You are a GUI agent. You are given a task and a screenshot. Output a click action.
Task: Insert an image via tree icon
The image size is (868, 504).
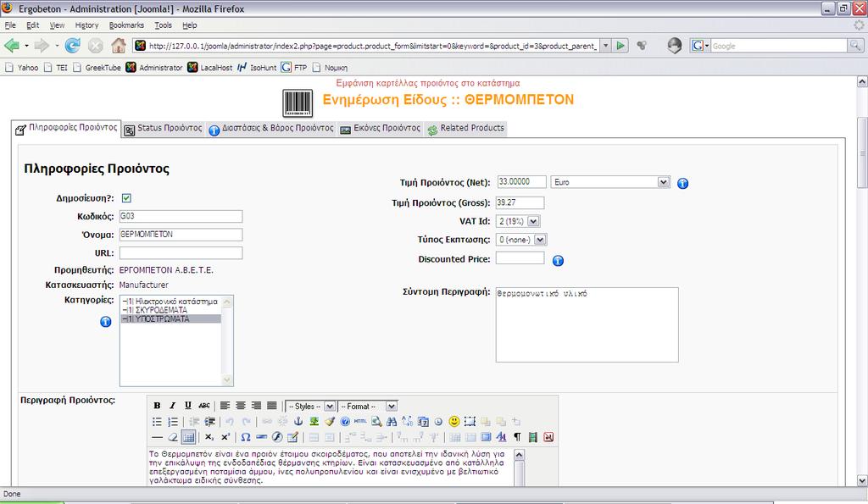point(314,422)
